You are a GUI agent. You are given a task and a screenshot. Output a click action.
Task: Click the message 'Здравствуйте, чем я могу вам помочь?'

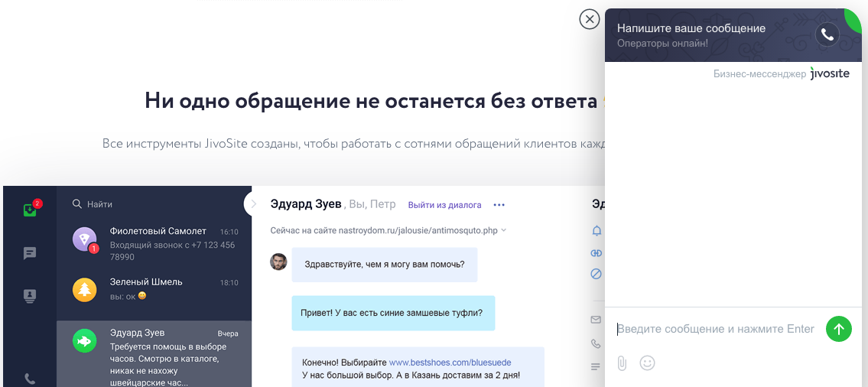coord(385,264)
